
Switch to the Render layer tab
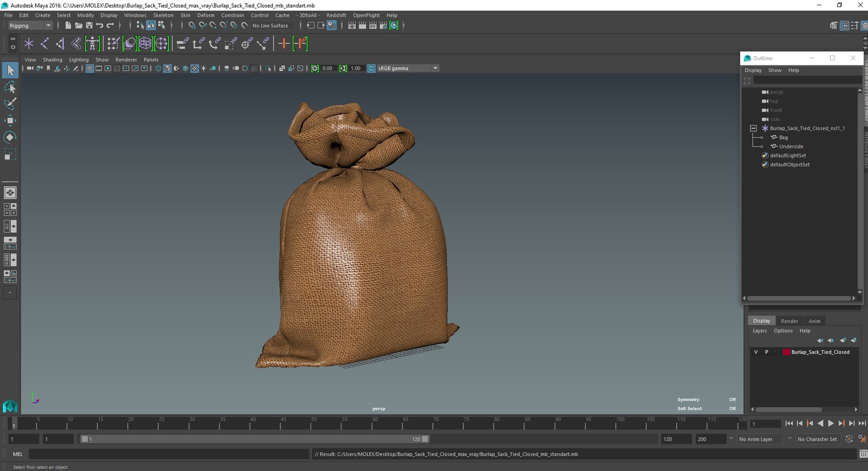pos(789,321)
